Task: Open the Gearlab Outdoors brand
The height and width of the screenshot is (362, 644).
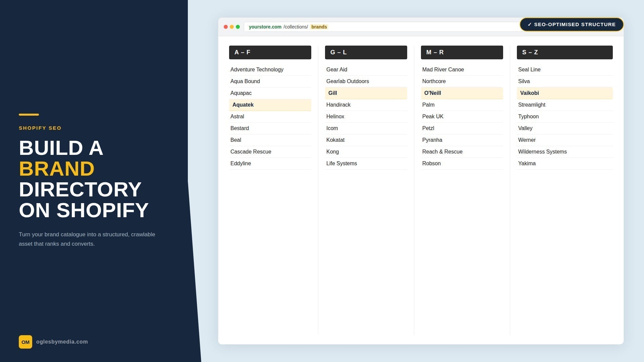Action: (366, 81)
